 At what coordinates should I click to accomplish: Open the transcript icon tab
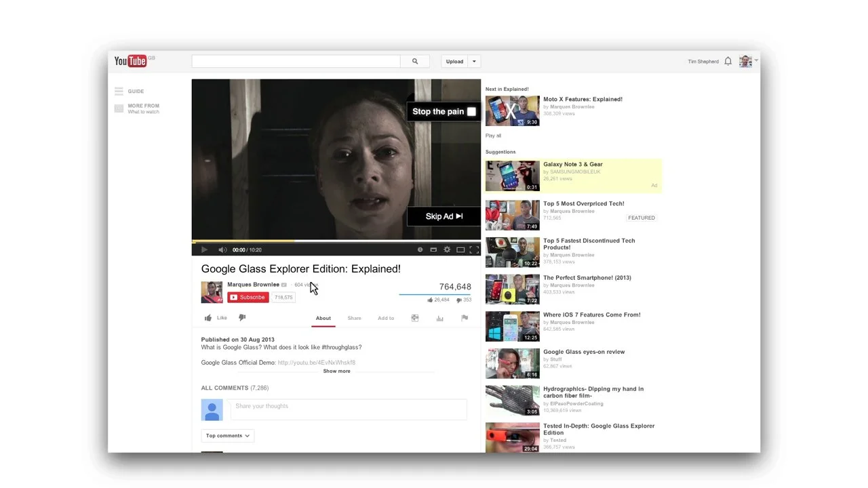415,318
